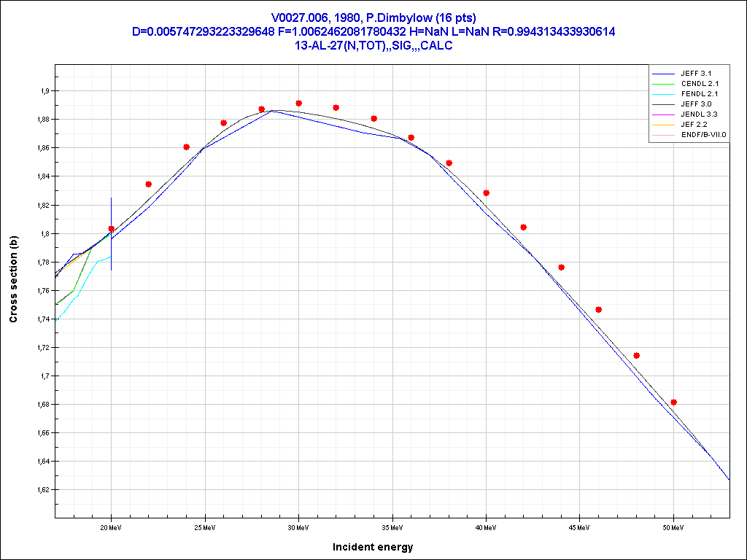Select the "13-AL-27(N,TOT),,SIG,,,CALC" subtitle line

click(373, 45)
